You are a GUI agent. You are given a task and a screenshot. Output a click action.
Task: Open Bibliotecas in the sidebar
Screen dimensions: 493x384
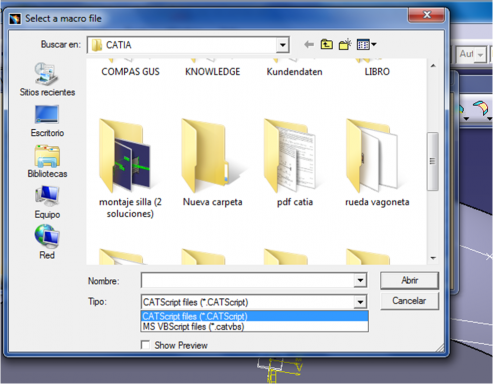[x=47, y=162]
